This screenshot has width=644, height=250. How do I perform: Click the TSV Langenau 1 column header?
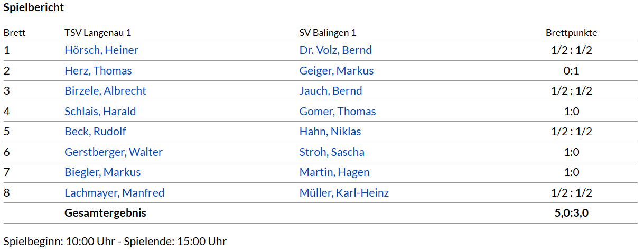point(98,33)
